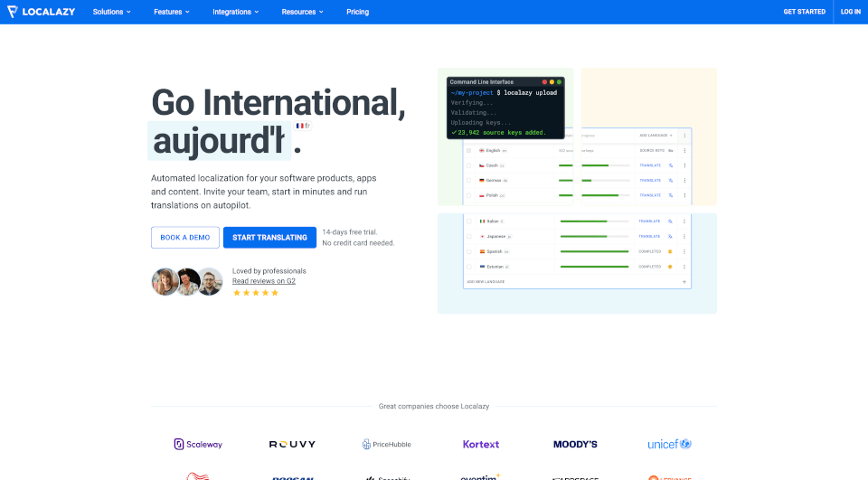Go to the Pricing page
The width and height of the screenshot is (868, 480).
coord(357,12)
